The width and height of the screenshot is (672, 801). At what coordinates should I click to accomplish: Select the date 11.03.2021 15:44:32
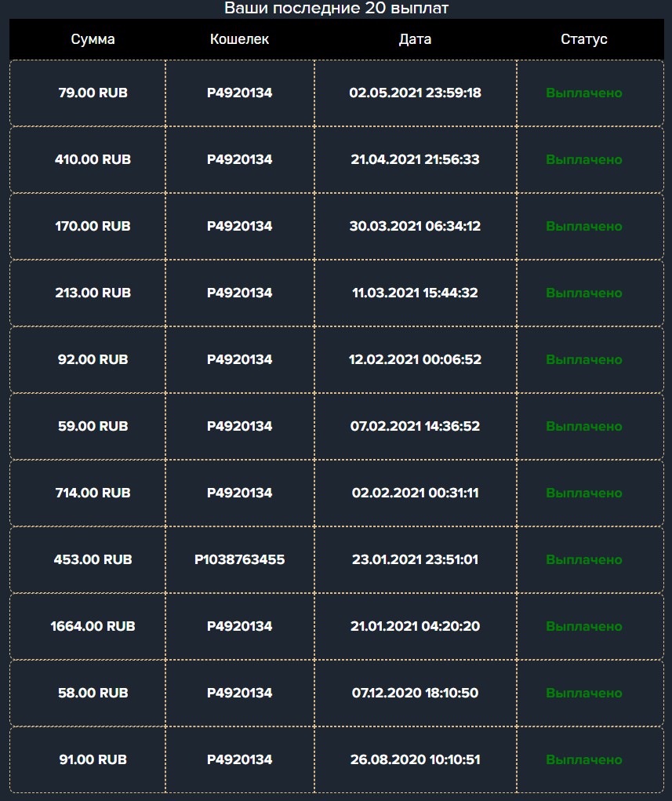pos(415,293)
